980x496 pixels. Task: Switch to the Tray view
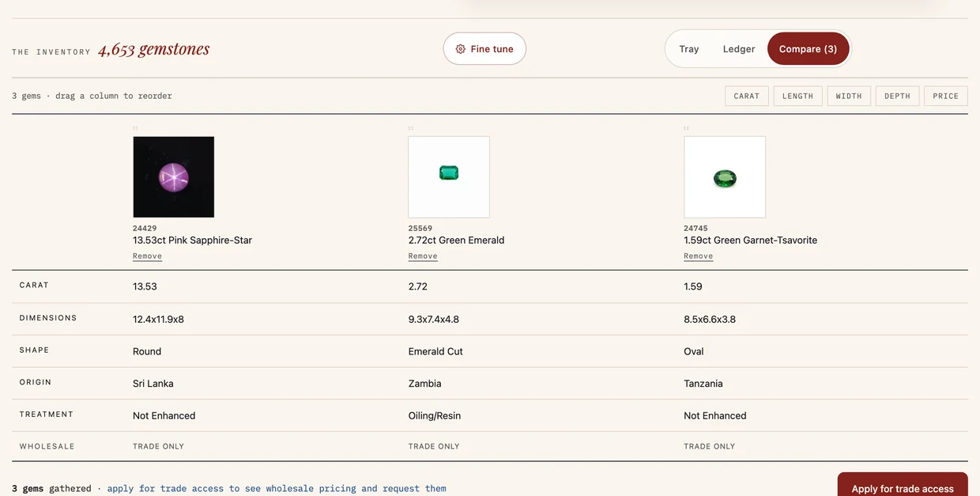689,49
